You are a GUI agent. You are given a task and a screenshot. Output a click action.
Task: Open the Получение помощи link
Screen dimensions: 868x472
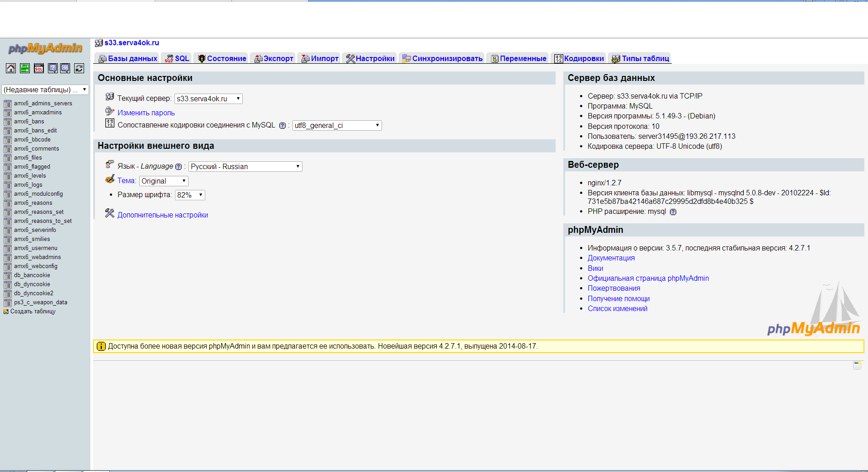[618, 298]
